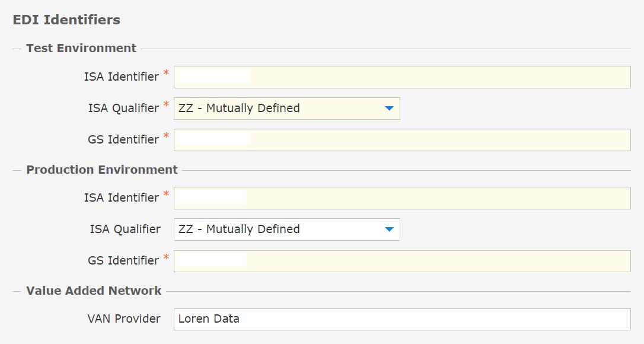Click the GS Identifier label under Test Environment
This screenshot has height=344, width=644.
tap(123, 140)
